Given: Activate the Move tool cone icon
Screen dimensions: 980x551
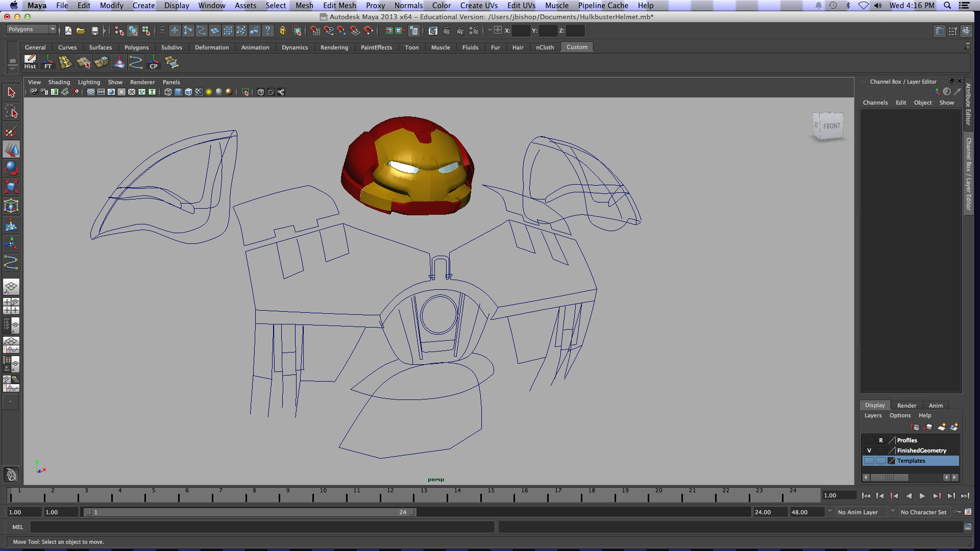Looking at the screenshot, I should pos(11,149).
